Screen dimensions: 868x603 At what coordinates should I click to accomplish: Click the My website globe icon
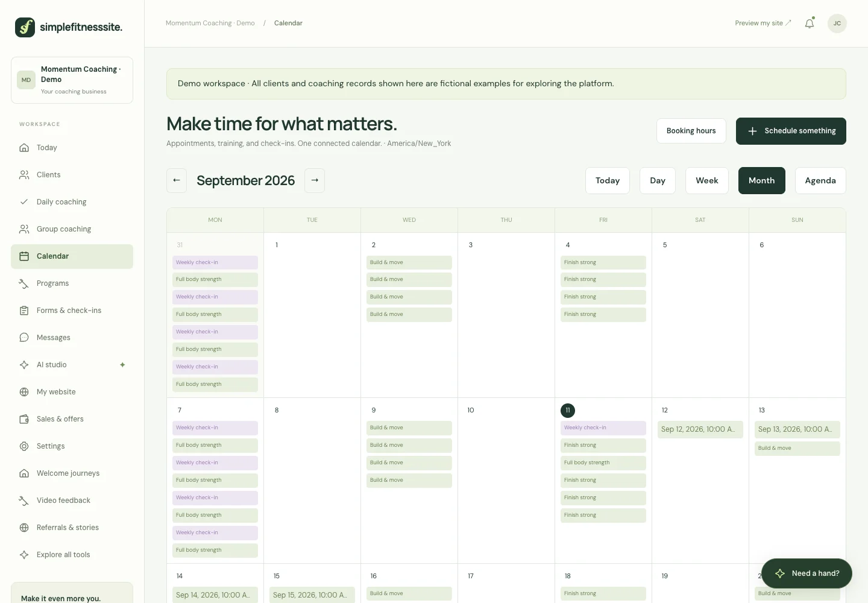tap(24, 392)
